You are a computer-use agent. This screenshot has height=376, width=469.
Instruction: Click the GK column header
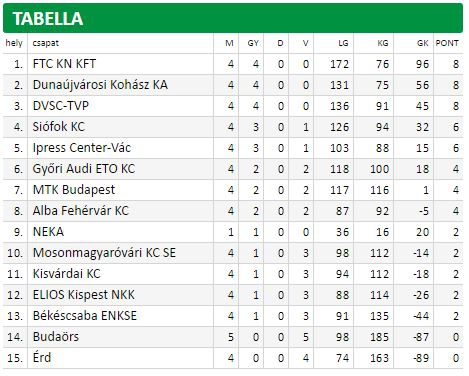423,43
